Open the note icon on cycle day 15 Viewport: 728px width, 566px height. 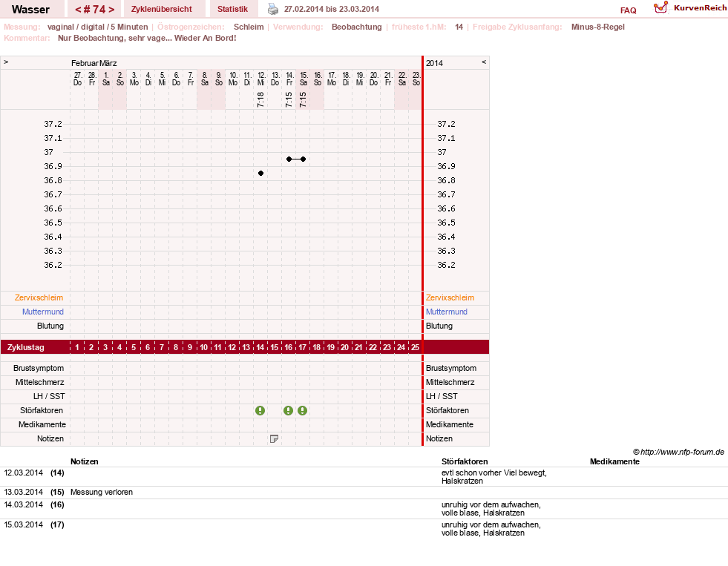(x=274, y=439)
